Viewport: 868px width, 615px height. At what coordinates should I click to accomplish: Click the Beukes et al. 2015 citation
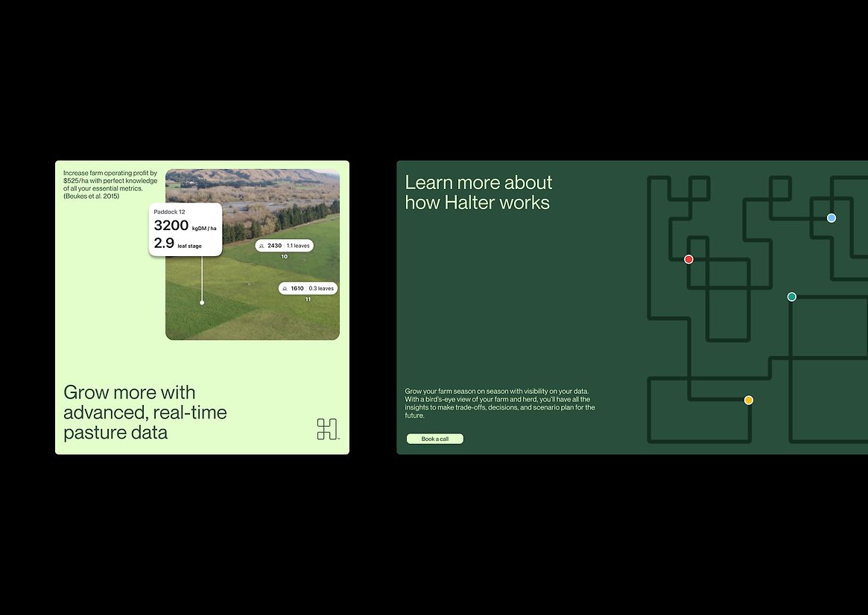pyautogui.click(x=91, y=197)
